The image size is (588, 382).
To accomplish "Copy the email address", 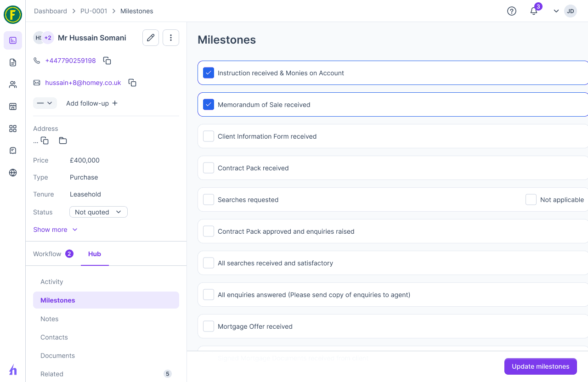I will (x=132, y=83).
